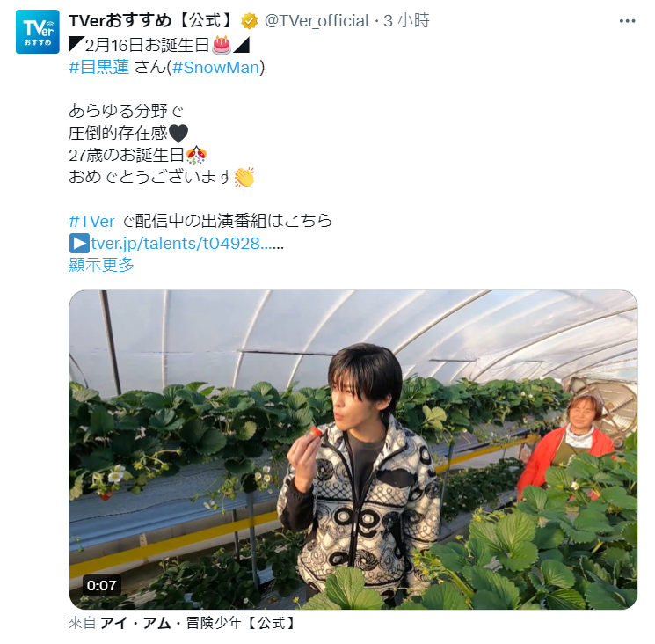The height and width of the screenshot is (644, 655).
Task: Follow the tver.jp/talents link
Action: pos(187,243)
